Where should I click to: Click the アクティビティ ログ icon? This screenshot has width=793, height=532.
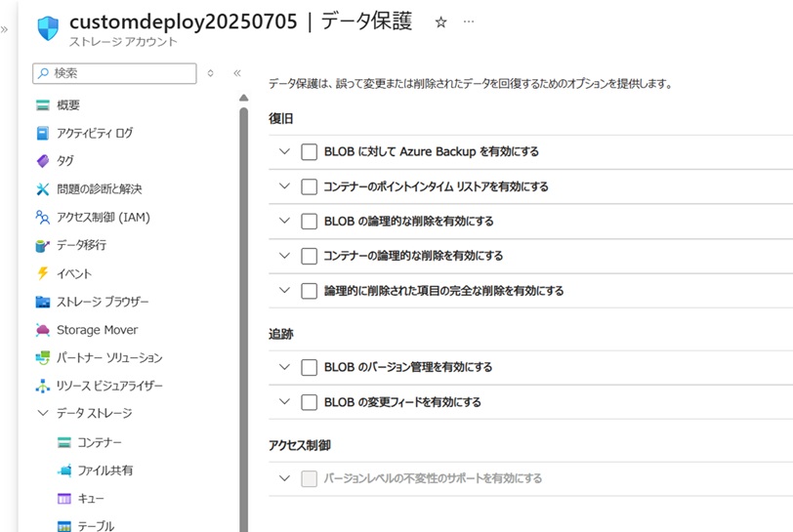point(43,133)
